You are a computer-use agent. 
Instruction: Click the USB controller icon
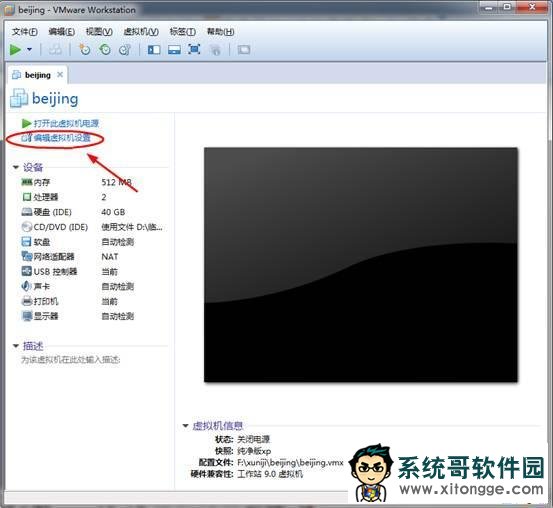[27, 271]
